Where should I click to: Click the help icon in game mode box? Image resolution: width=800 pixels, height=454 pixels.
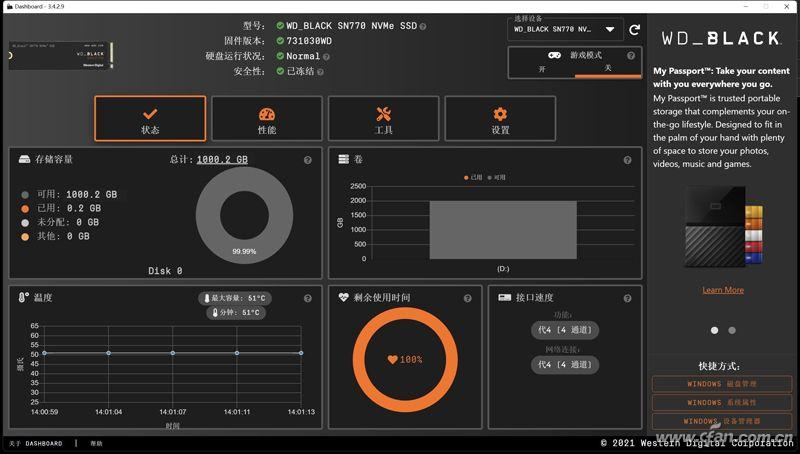[631, 56]
